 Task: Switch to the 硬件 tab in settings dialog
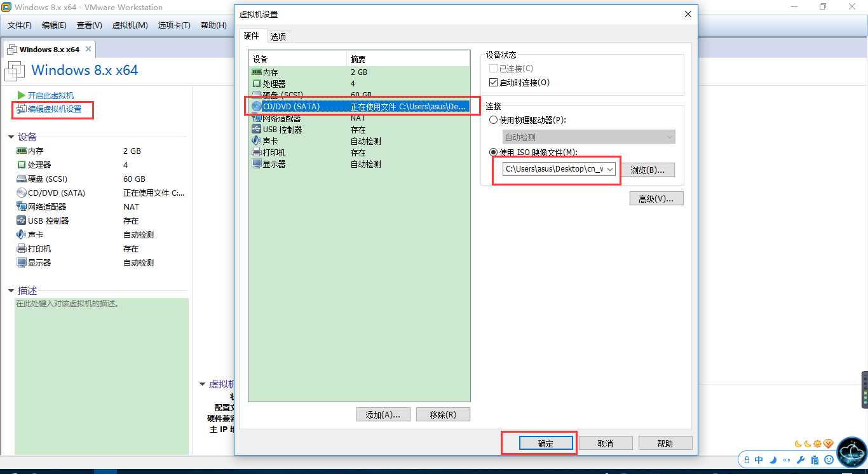[x=252, y=36]
